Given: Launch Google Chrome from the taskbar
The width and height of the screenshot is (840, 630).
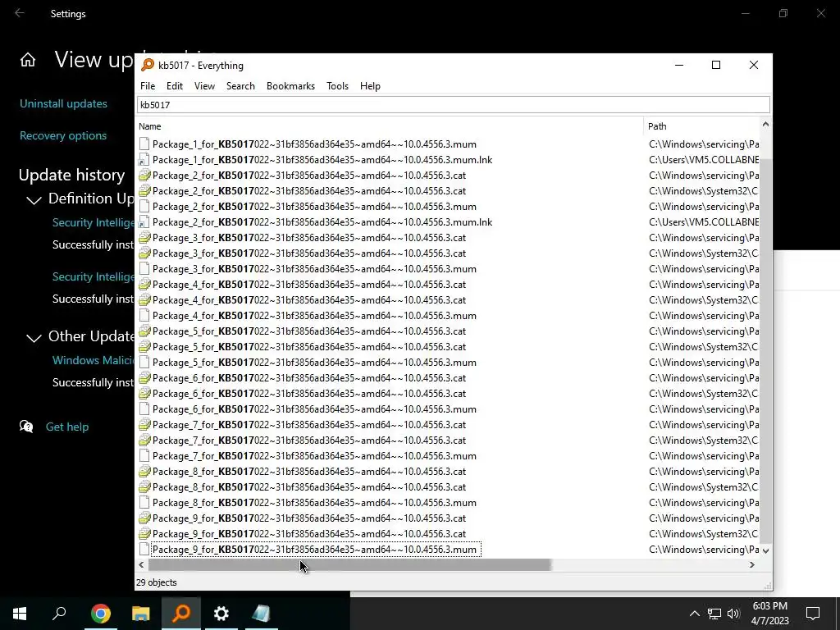Looking at the screenshot, I should (101, 614).
